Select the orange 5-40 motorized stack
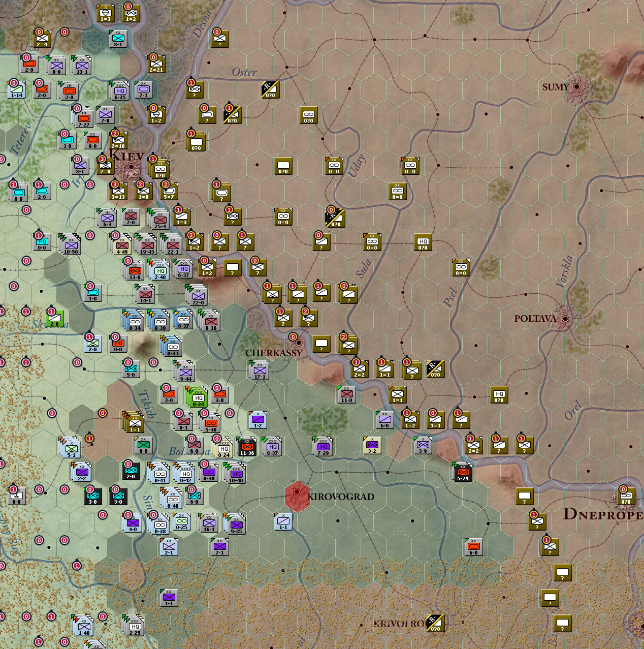The width and height of the screenshot is (644, 649). coord(210,422)
